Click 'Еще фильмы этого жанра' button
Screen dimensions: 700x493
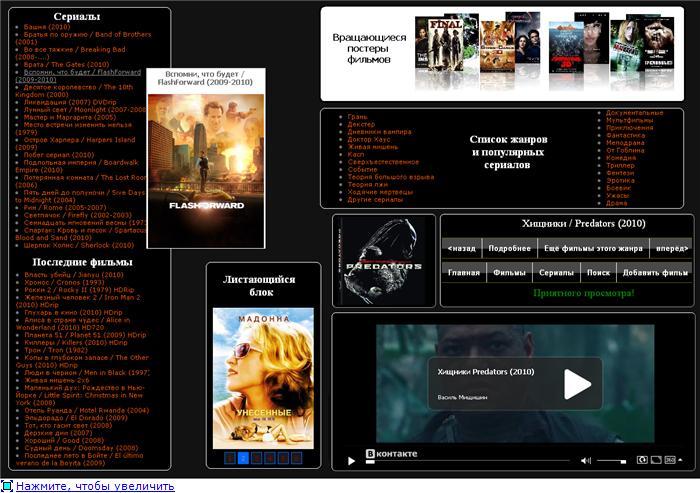[593, 248]
